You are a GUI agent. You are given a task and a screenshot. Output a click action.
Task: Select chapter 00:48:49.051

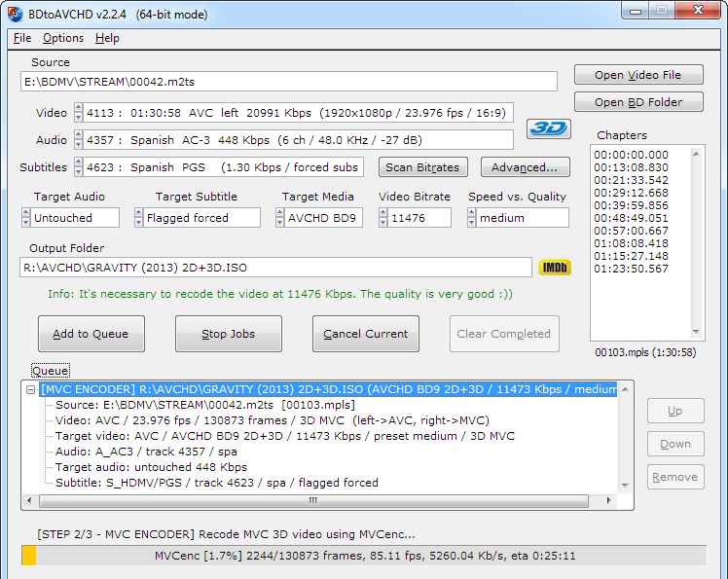coord(631,218)
